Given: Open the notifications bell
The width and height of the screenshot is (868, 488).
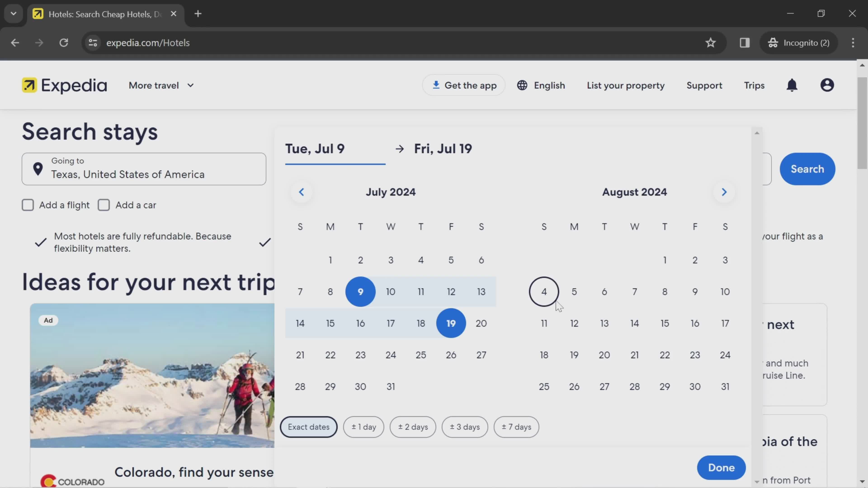Looking at the screenshot, I should (792, 85).
